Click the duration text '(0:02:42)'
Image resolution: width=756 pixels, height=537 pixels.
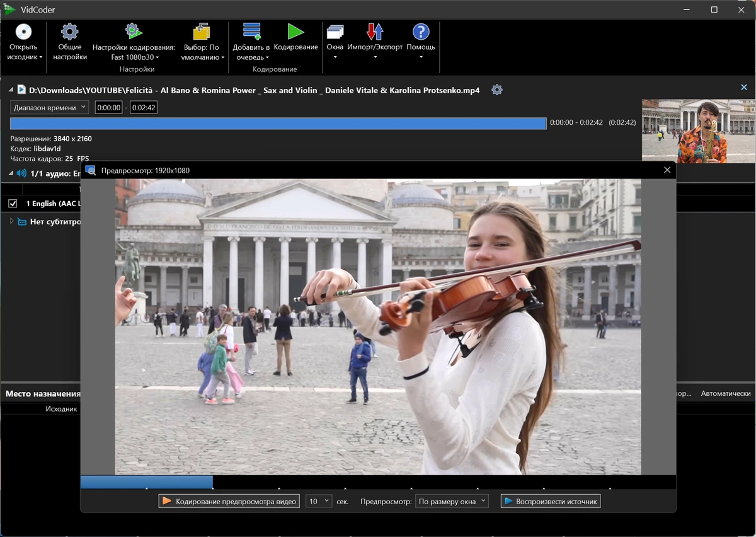[x=622, y=123]
